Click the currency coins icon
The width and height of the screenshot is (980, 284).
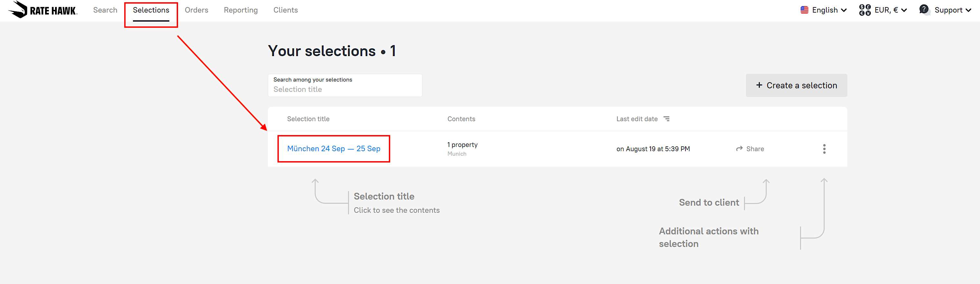coord(864,10)
